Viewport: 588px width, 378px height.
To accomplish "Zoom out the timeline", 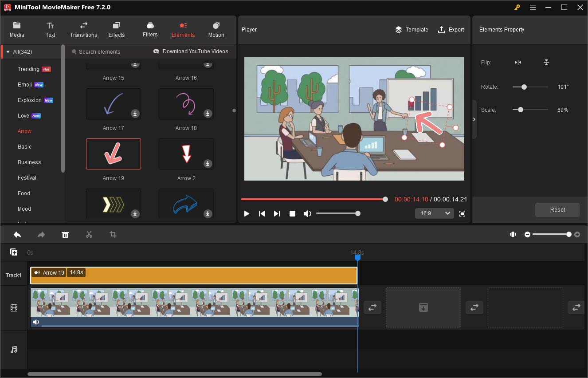I will point(527,234).
